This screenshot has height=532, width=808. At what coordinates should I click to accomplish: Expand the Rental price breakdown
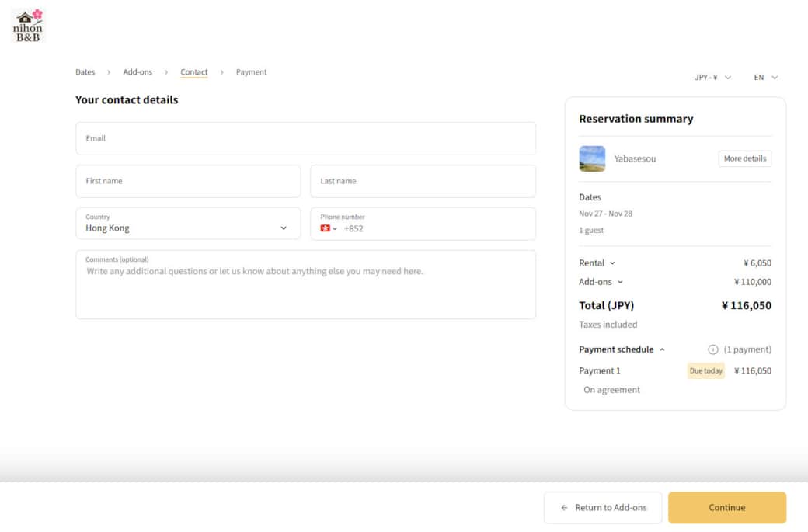coord(597,263)
